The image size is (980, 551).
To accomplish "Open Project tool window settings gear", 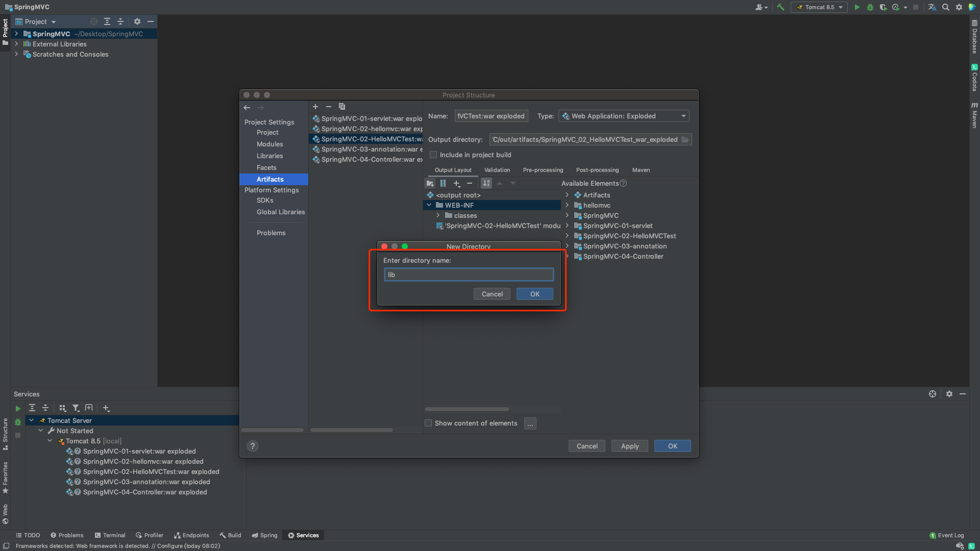I will pyautogui.click(x=137, y=21).
